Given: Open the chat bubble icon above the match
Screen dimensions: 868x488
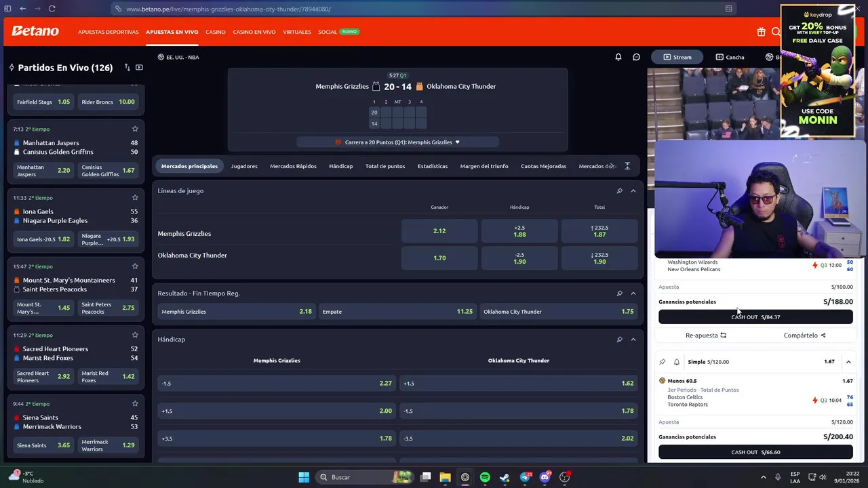Looking at the screenshot, I should click(x=636, y=57).
